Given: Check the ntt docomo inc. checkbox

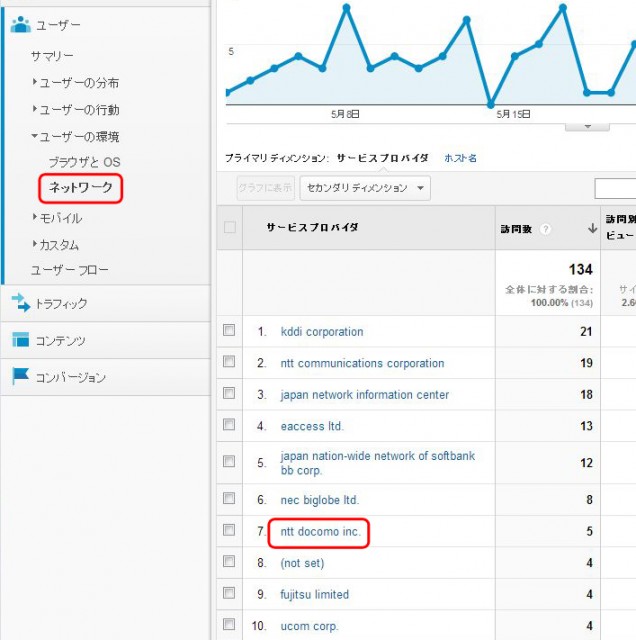Looking at the screenshot, I should (x=229, y=530).
